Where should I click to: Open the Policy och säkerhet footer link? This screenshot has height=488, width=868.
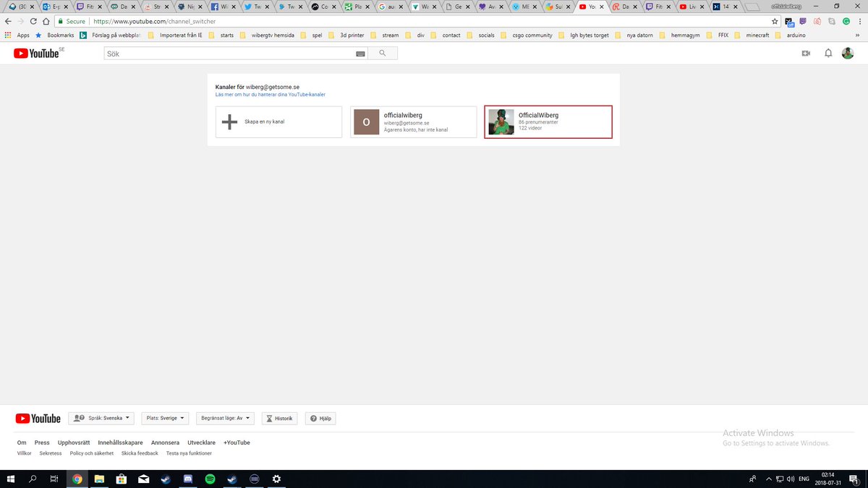(92, 453)
